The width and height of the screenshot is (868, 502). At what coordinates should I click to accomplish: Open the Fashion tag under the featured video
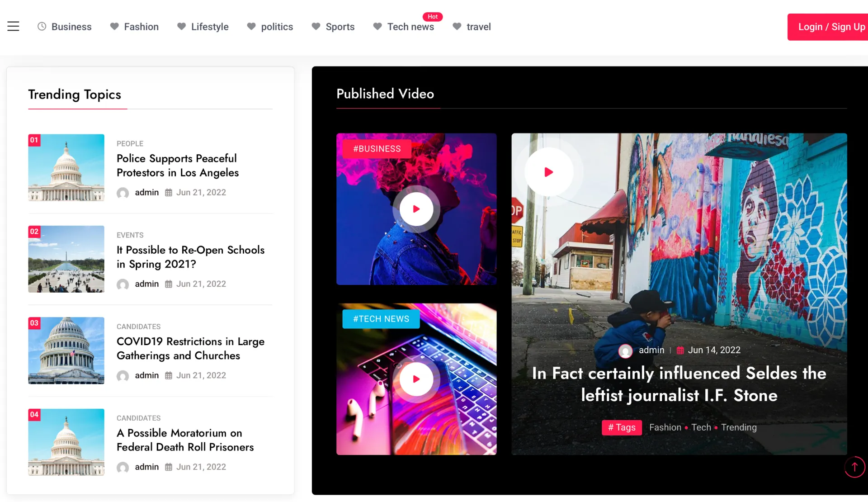[x=665, y=427]
